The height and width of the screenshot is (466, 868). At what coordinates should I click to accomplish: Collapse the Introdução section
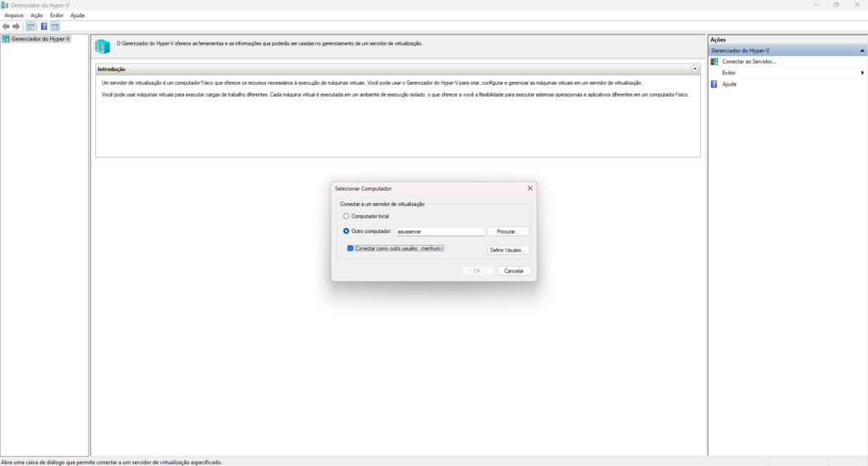tap(695, 69)
